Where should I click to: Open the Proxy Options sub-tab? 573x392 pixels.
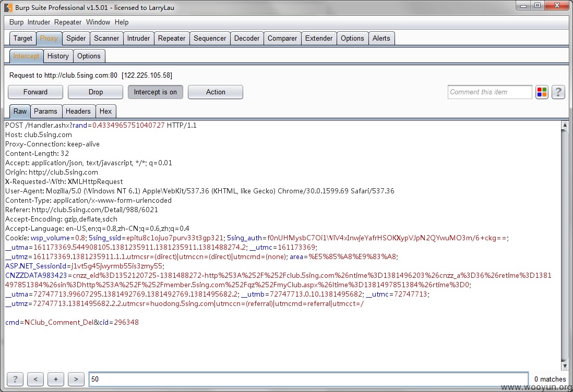point(89,56)
